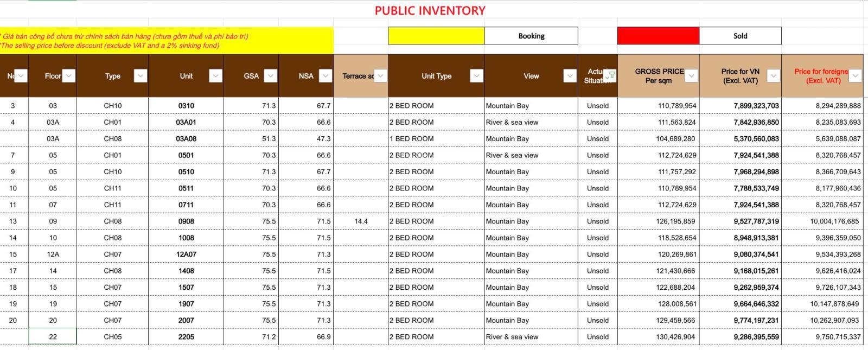Open the Unit Type column filter dropdown

[476, 76]
